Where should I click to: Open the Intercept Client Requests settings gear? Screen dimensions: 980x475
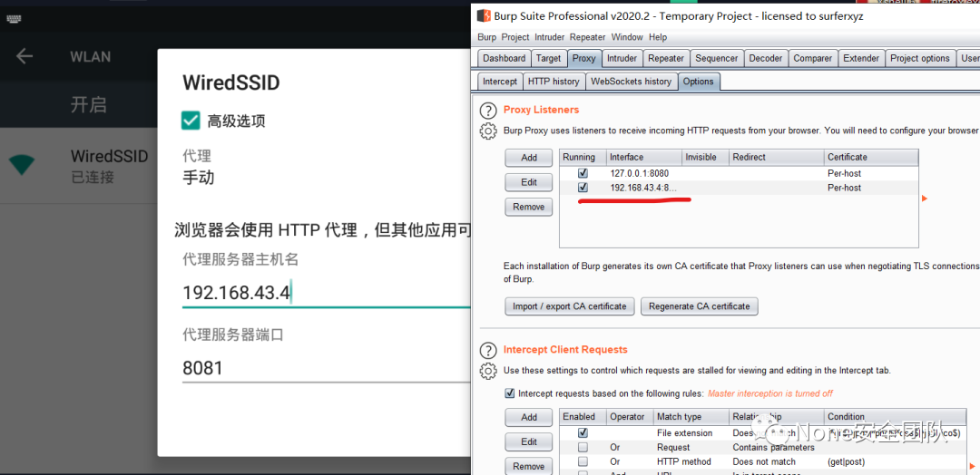487,371
